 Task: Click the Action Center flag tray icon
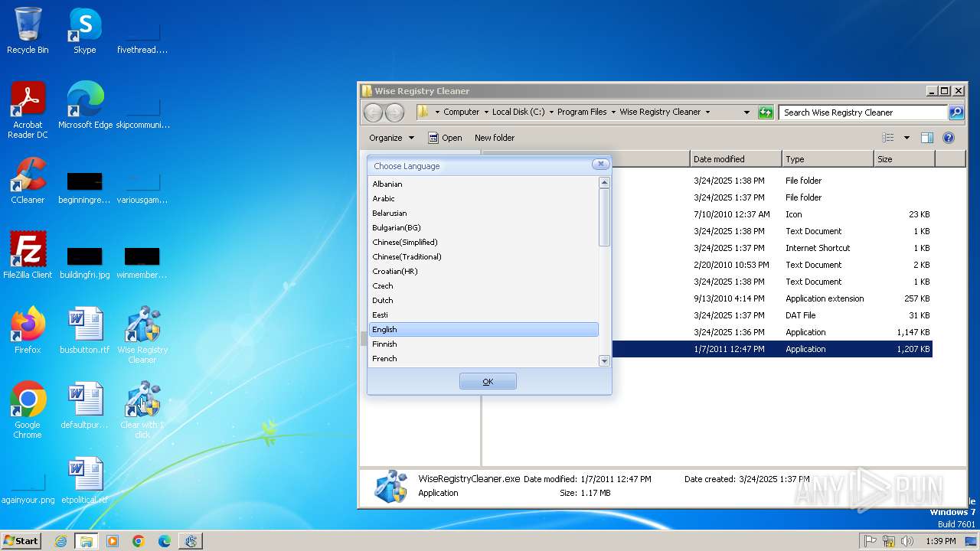point(871,541)
